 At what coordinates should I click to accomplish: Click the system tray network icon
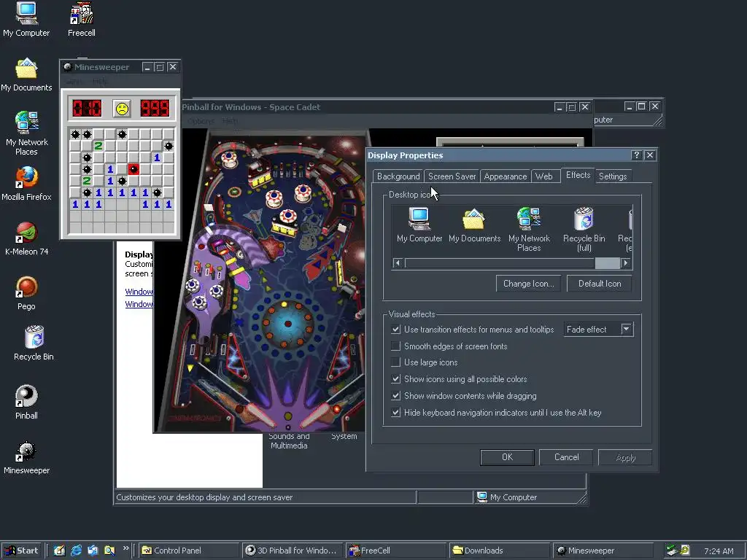671,551
